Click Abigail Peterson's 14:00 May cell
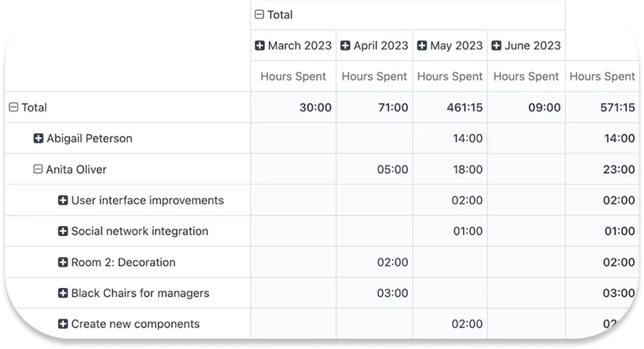 tap(467, 138)
